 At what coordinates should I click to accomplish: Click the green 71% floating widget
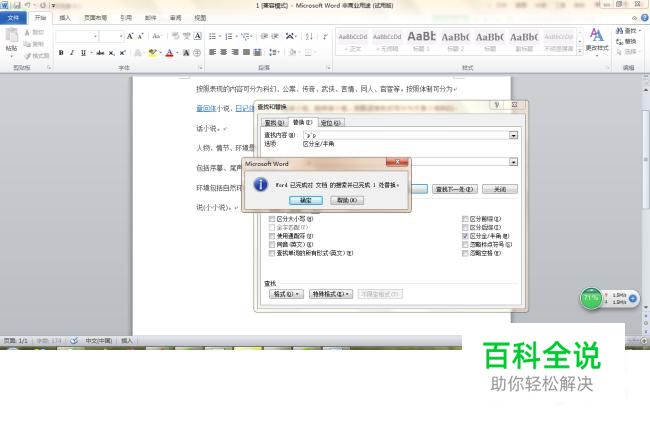coord(591,298)
